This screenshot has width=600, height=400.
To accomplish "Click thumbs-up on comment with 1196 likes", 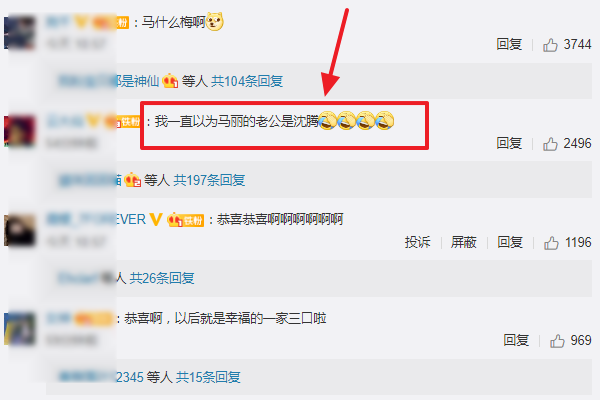I will (551, 243).
